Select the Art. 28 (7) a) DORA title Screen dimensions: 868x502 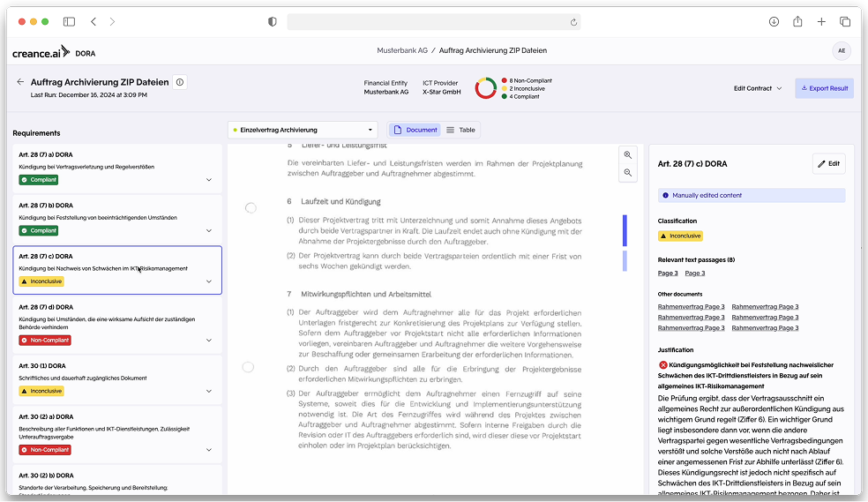45,155
